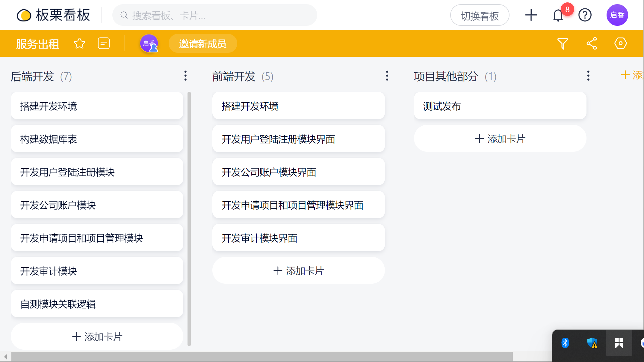Open 后端开发 list three-dot menu
This screenshot has height=362, width=644.
[185, 76]
